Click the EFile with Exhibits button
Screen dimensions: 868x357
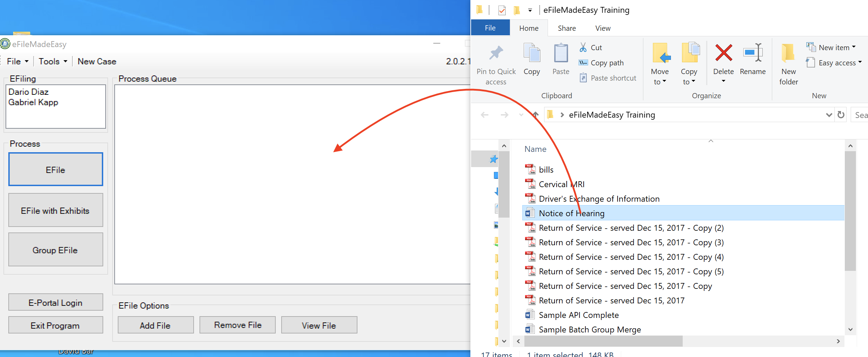click(56, 210)
